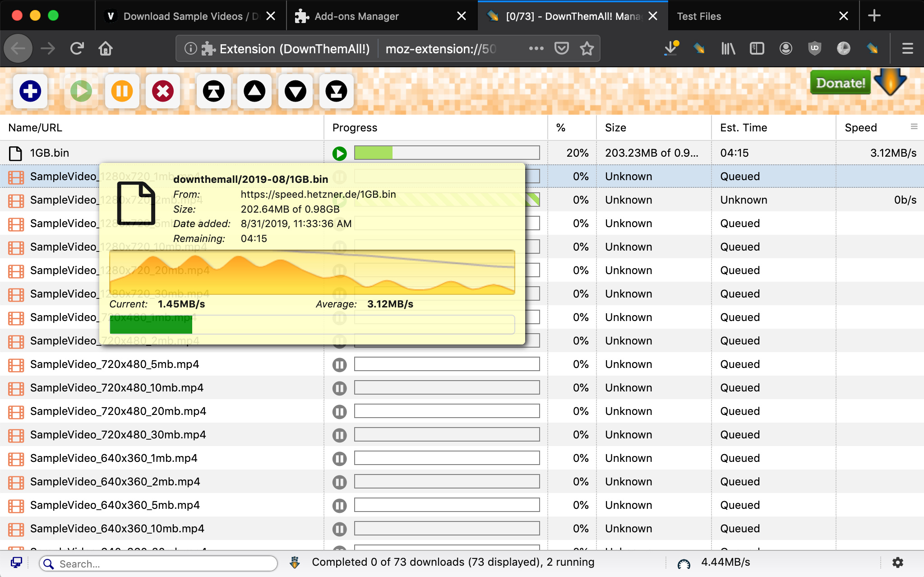Screen dimensions: 924x577
Task: Click network status icon in status bar
Action: click(x=17, y=563)
